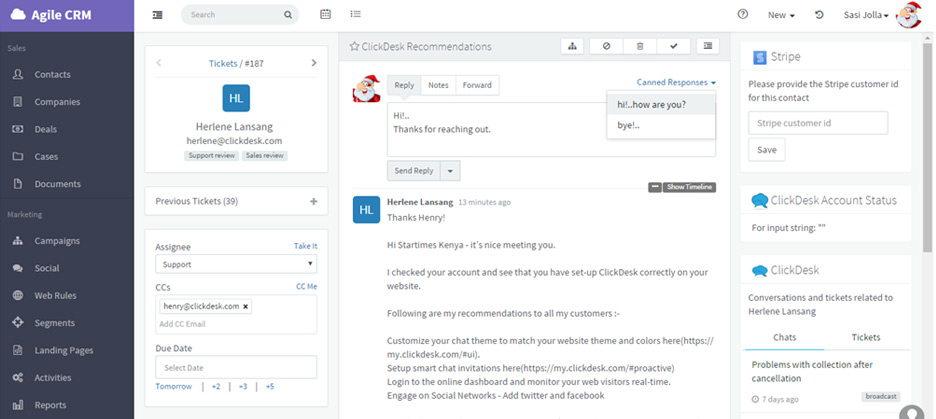Viewport: 936px width, 419px height.
Task: Click the Santa profile avatar in top bar
Action: pyautogui.click(x=909, y=15)
